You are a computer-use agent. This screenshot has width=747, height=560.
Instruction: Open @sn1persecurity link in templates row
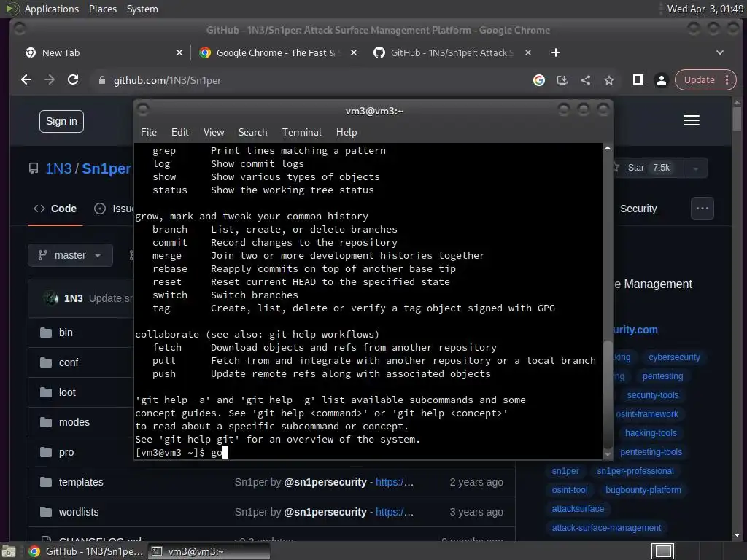coord(325,483)
